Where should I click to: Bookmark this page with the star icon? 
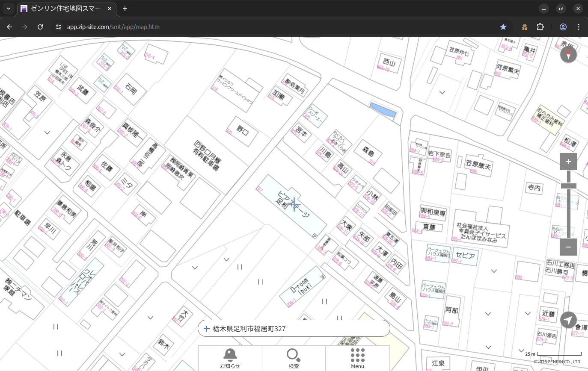click(503, 27)
